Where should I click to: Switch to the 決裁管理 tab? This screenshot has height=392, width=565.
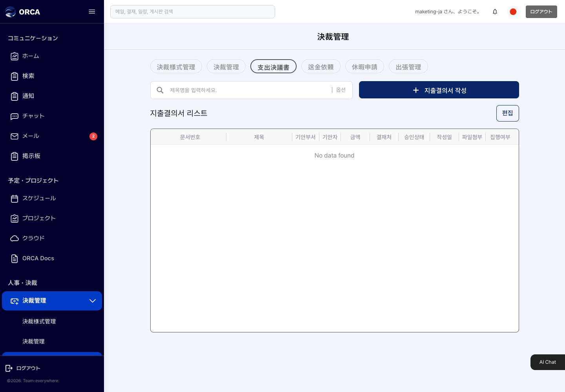[x=226, y=67]
